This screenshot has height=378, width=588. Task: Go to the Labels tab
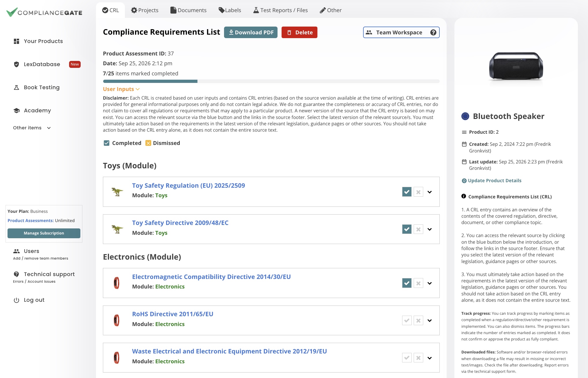(230, 10)
